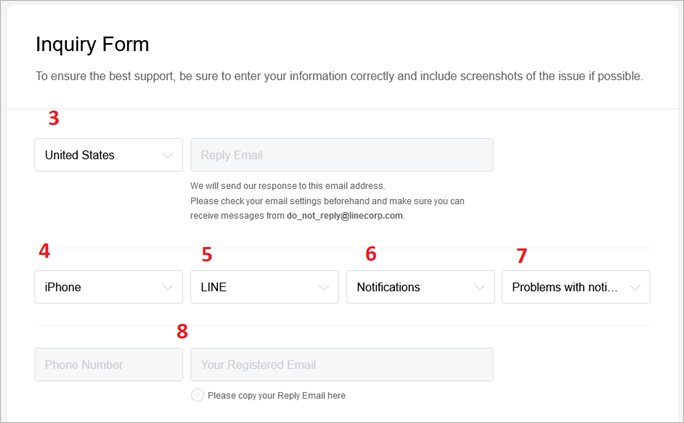Click the chevron arrow in LINE dropdown
Screen dimensions: 684x423
[x=324, y=287]
